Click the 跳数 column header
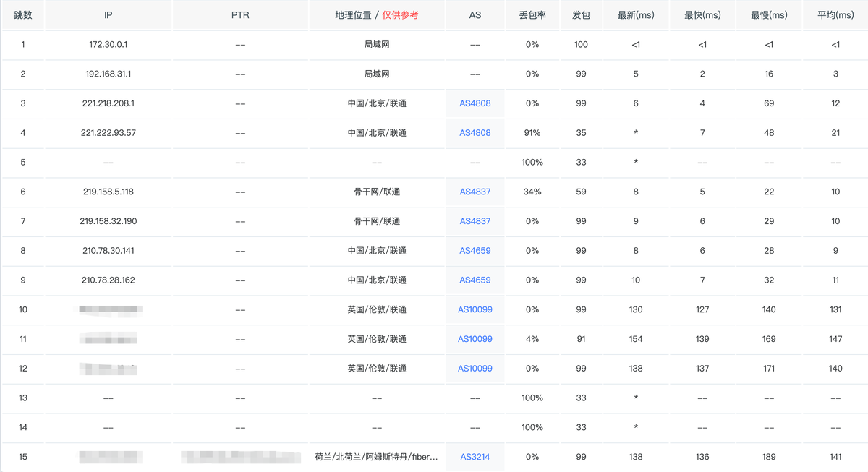The image size is (868, 472). pos(23,15)
